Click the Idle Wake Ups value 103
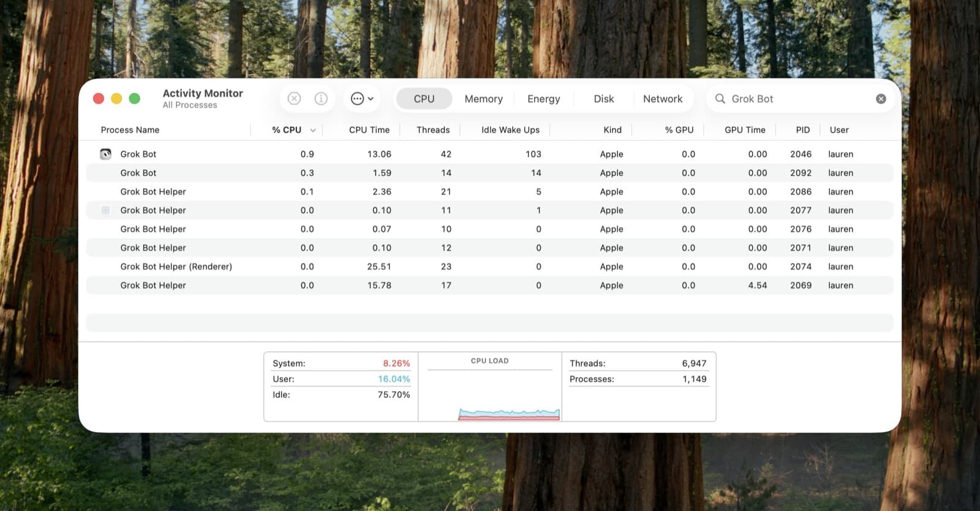Viewport: 980px width, 511px height. click(x=533, y=154)
